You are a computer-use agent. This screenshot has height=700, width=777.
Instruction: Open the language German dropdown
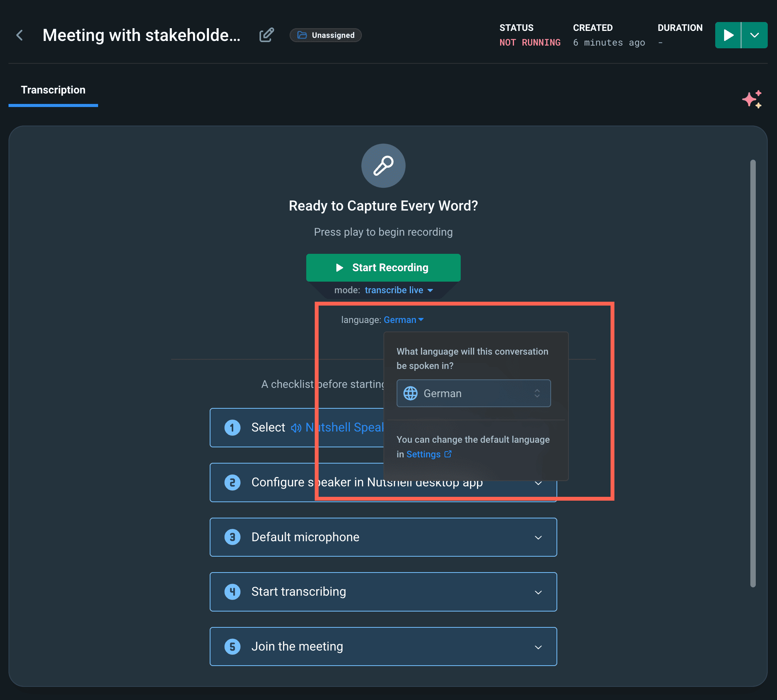[473, 392]
